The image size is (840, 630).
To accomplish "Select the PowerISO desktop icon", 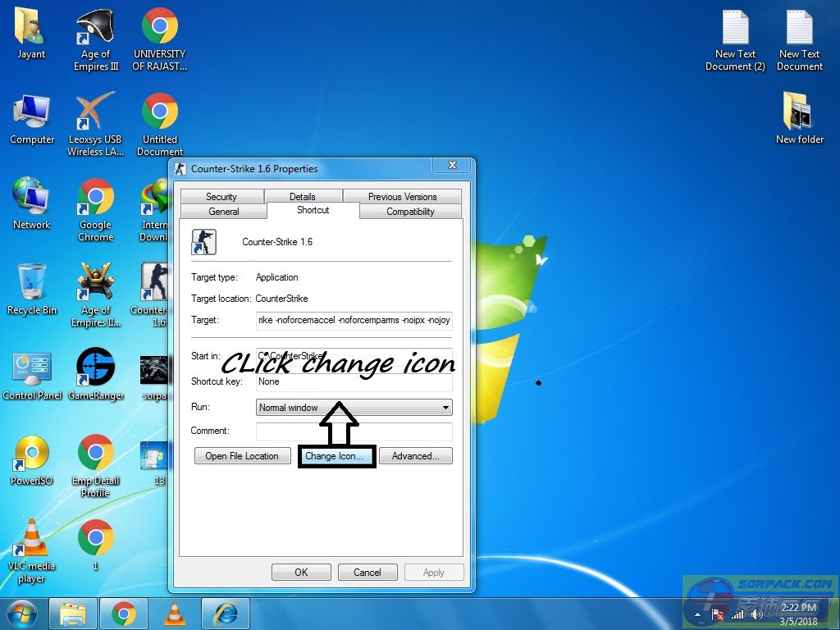I will point(32,459).
